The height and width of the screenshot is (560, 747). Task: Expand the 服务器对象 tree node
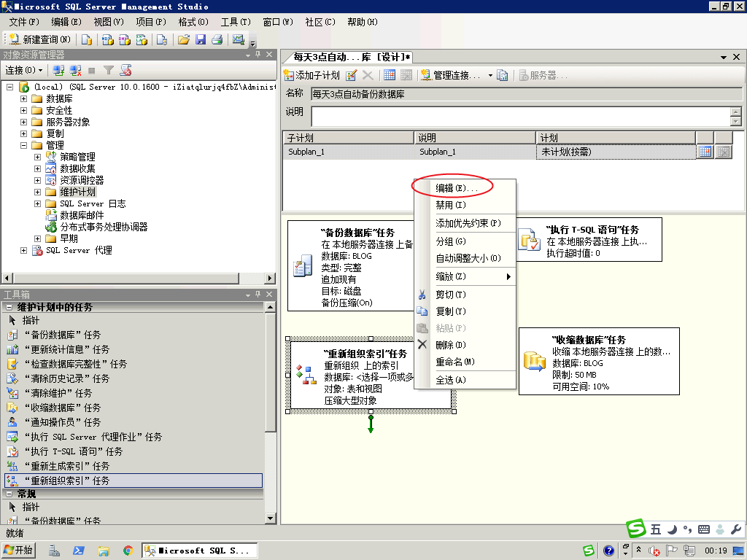23,122
